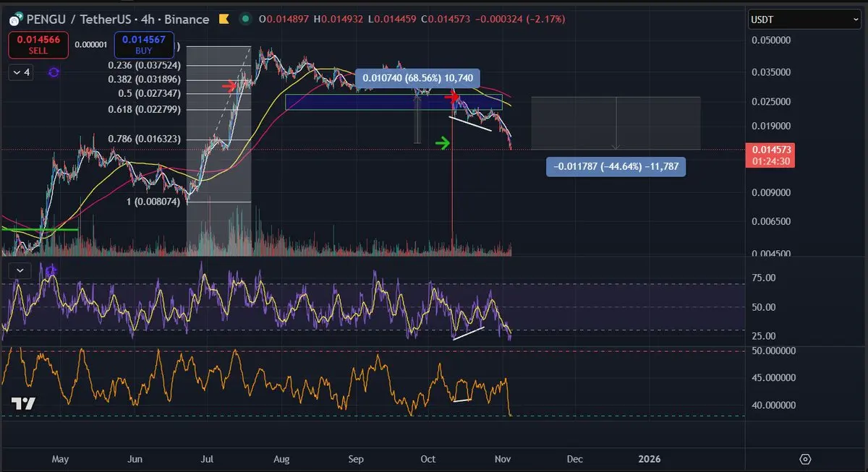The image size is (868, 472).
Task: Click Jun on the time axis
Action: coord(135,459)
